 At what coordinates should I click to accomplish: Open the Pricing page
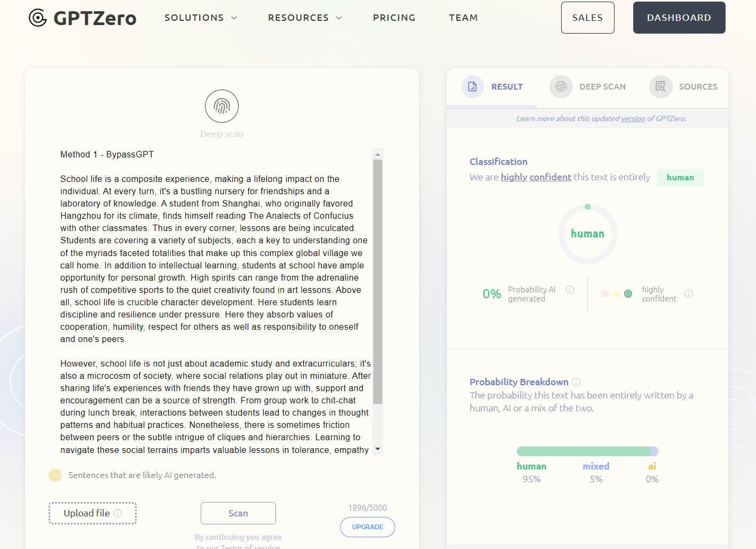(x=394, y=18)
